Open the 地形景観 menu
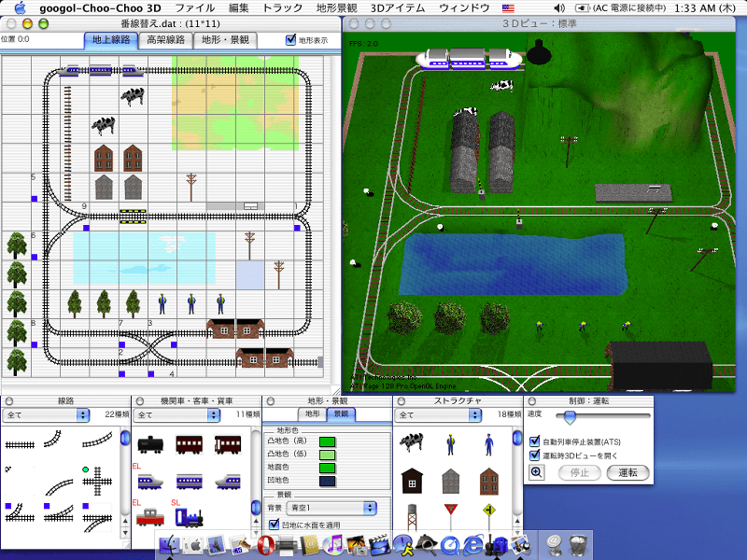Screen dimensions: 747x560 pyautogui.click(x=336, y=8)
